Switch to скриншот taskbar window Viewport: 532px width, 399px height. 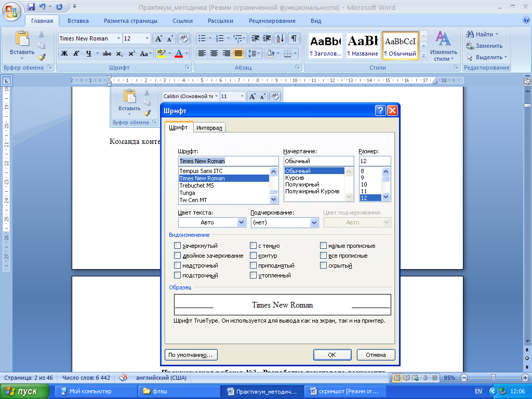pos(345,391)
